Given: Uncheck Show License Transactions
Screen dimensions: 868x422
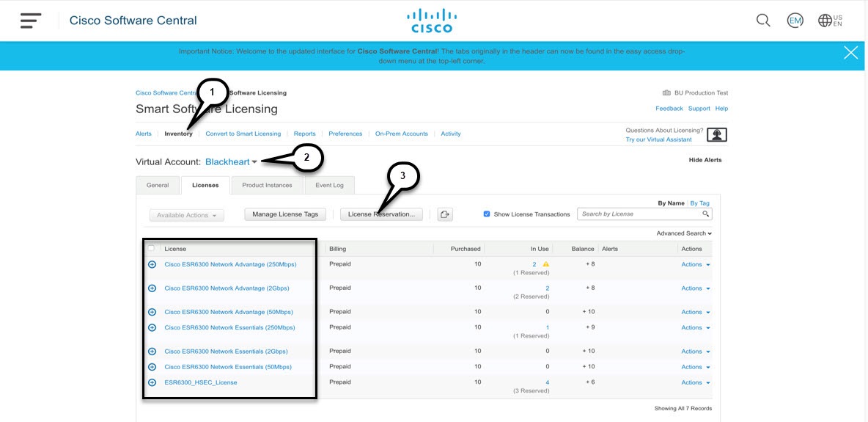Looking at the screenshot, I should pos(487,214).
